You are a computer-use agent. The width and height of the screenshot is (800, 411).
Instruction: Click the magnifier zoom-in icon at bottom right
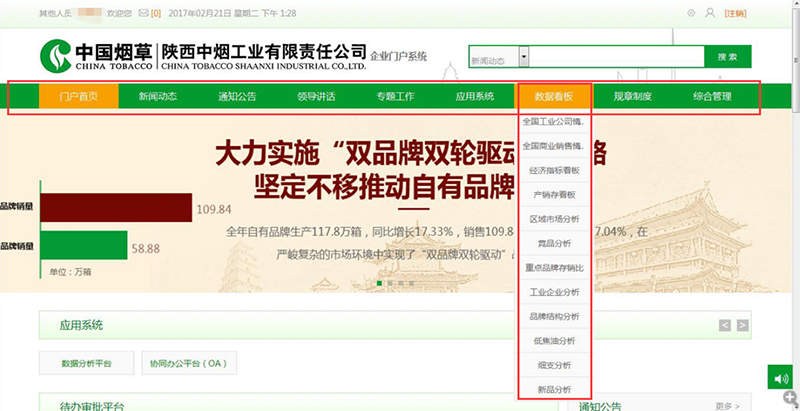point(792,397)
